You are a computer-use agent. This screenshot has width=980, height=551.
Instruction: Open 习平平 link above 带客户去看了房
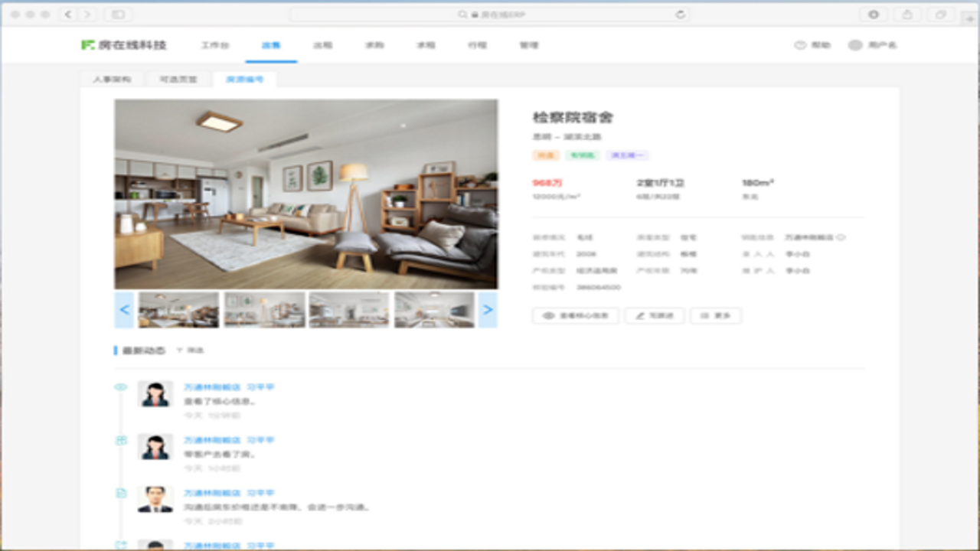[260, 440]
